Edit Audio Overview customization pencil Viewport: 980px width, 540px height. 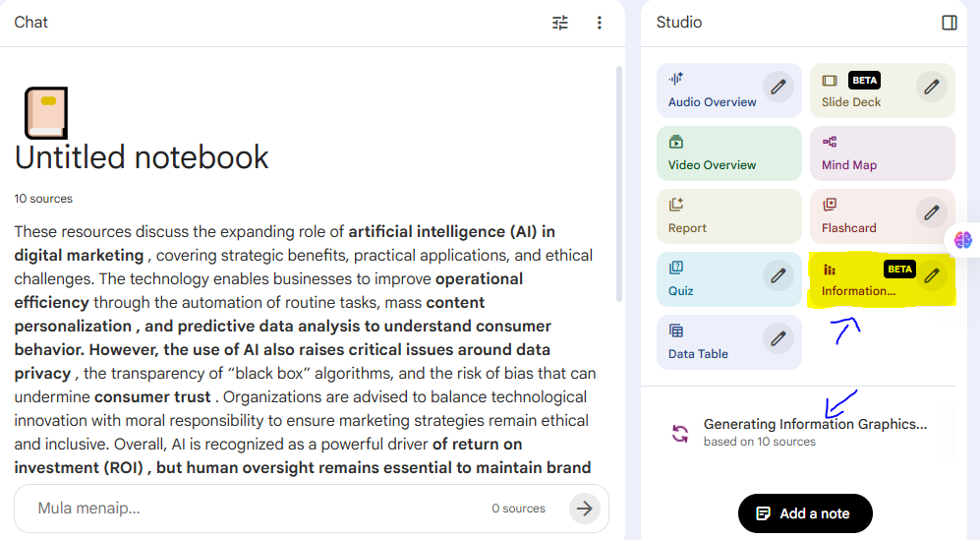(x=778, y=87)
